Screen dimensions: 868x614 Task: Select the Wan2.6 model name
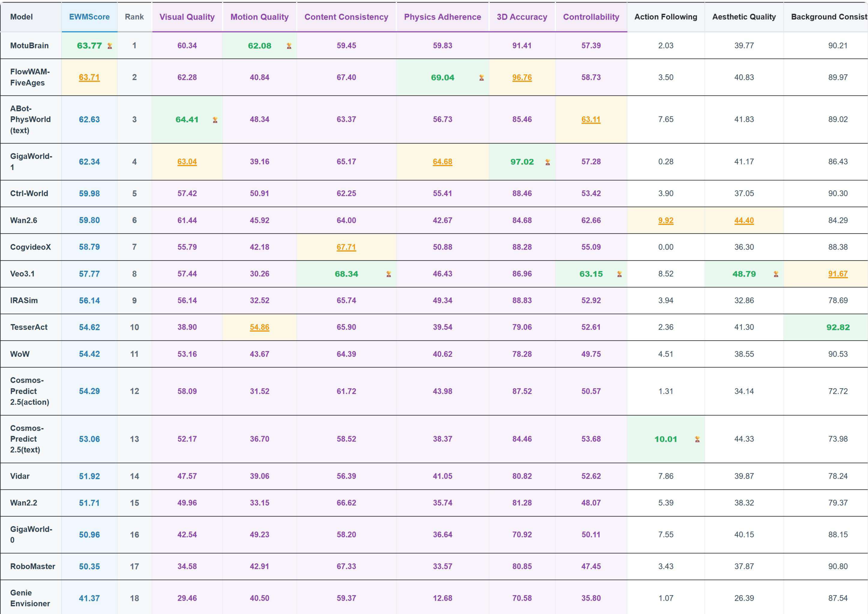pyautogui.click(x=23, y=220)
